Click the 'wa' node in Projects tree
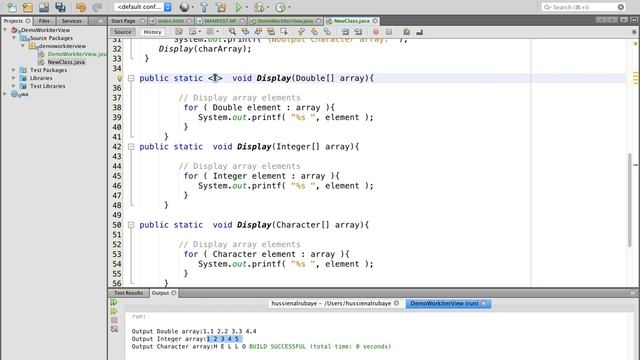The image size is (640, 360). click(25, 94)
